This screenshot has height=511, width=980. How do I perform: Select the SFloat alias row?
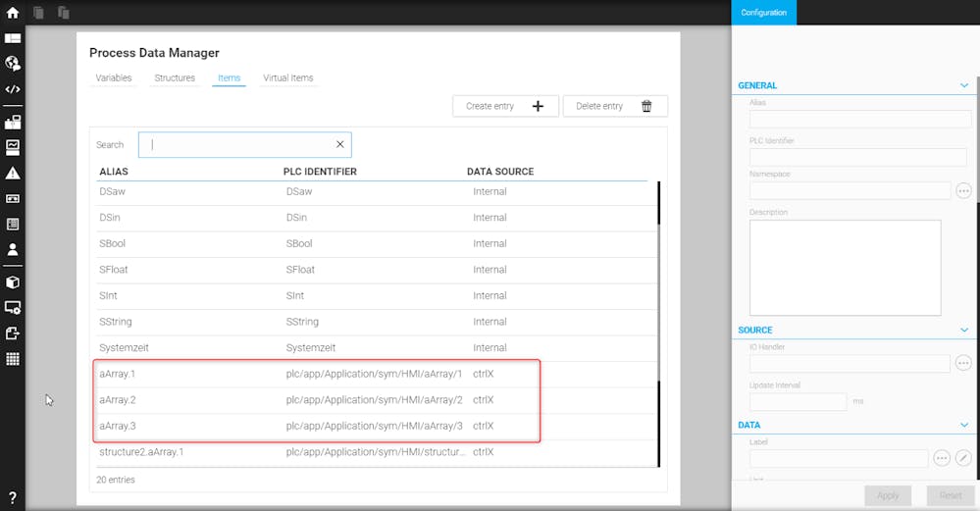click(377, 270)
